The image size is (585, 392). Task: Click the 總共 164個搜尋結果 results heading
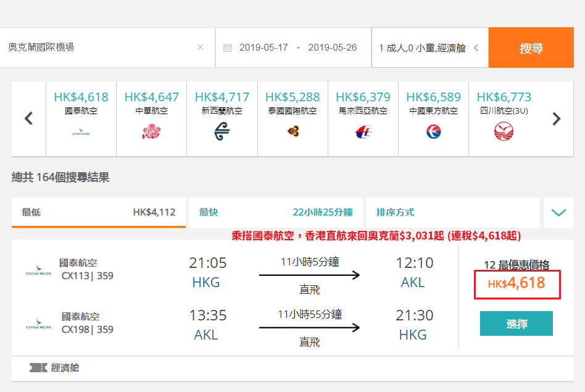(60, 177)
